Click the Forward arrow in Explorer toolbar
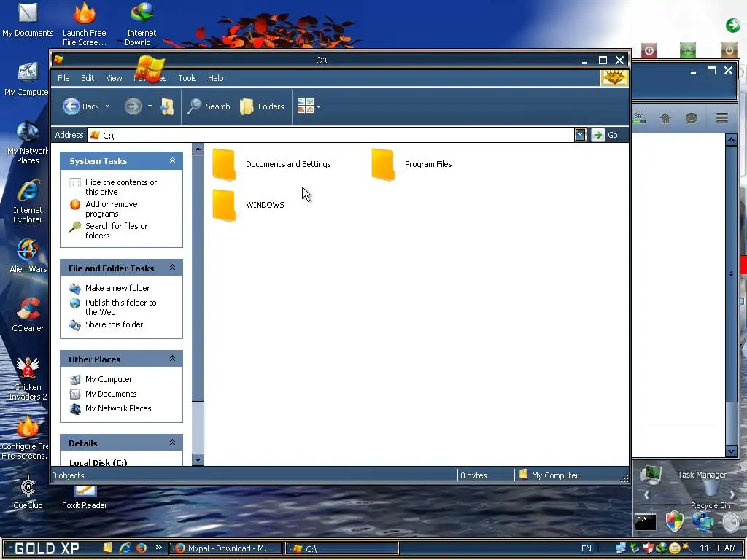 pyautogui.click(x=133, y=106)
